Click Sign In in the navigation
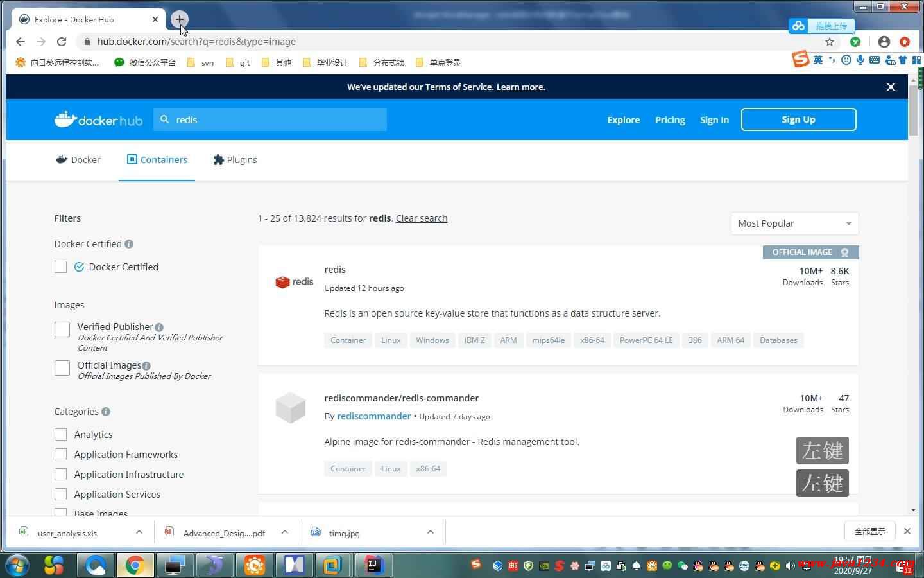 (x=714, y=120)
